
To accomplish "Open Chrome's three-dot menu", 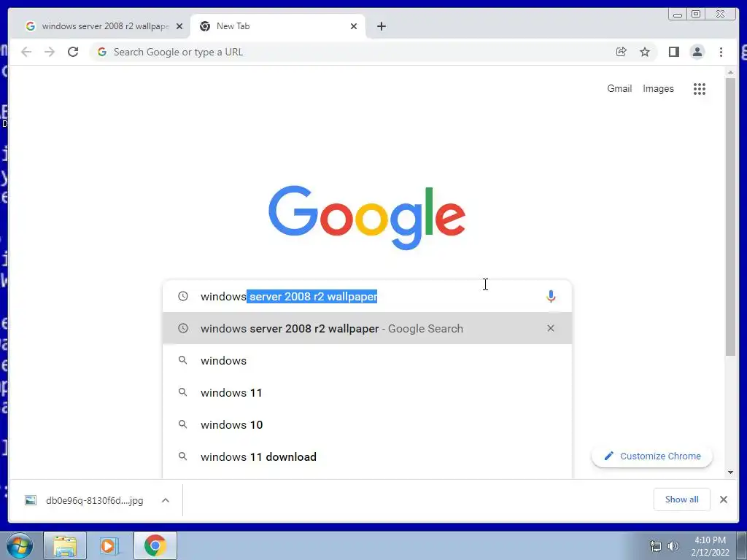I will pyautogui.click(x=721, y=52).
